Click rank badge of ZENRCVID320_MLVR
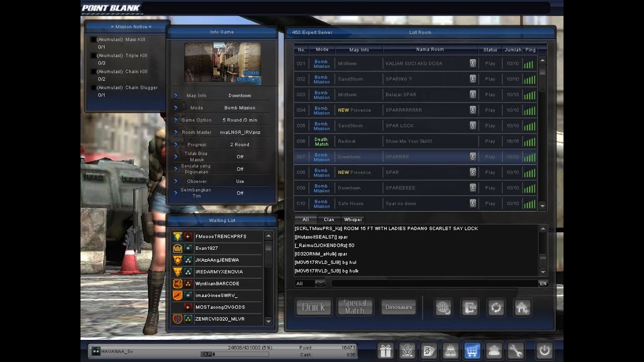644x362 pixels. [178, 319]
